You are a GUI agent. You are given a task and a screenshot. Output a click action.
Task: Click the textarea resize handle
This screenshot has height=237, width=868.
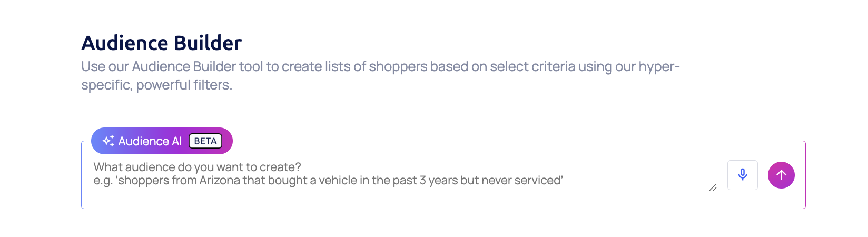click(713, 187)
